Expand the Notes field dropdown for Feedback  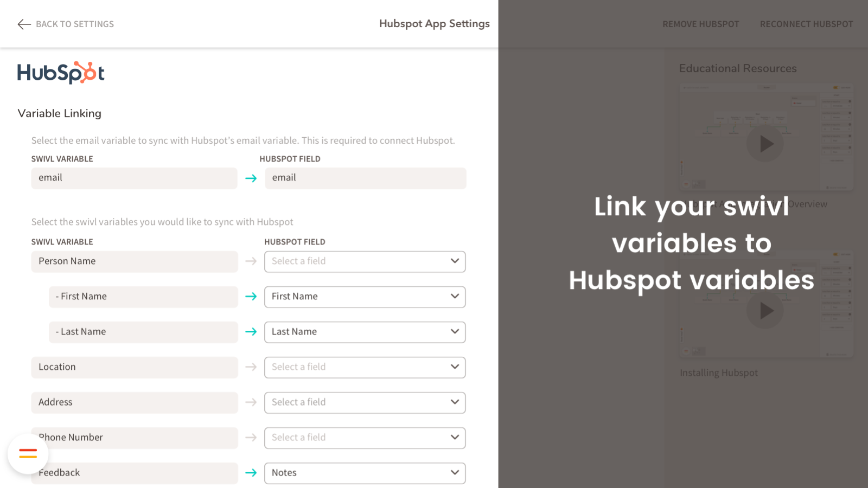point(365,473)
